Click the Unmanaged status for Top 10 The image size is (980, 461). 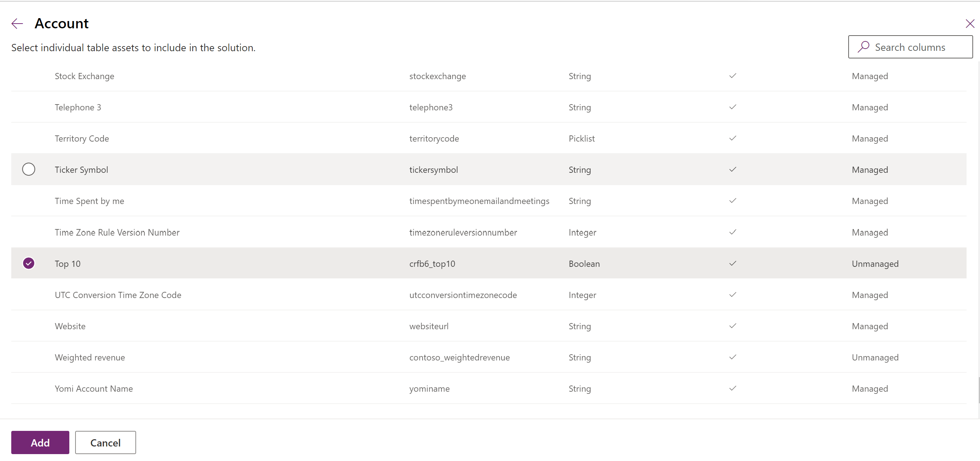tap(874, 263)
